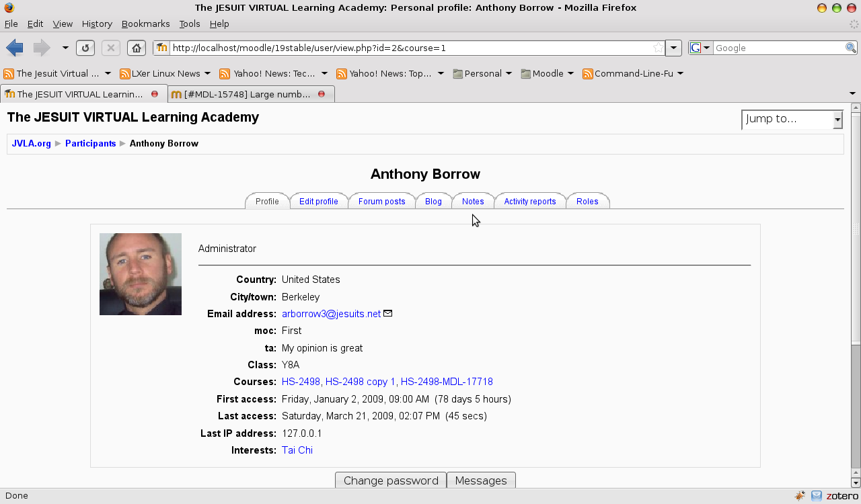The image size is (861, 504).
Task: Open the Tools menu
Action: [x=190, y=24]
